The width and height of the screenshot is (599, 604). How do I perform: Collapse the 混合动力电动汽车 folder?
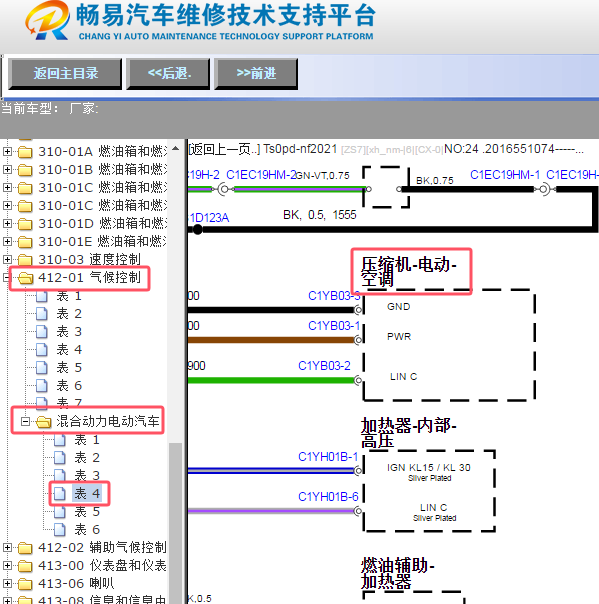tap(25, 421)
